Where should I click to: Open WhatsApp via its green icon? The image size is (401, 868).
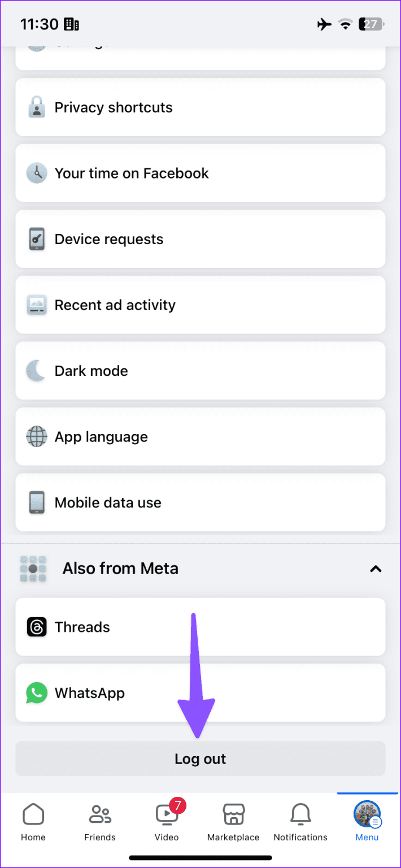(37, 693)
